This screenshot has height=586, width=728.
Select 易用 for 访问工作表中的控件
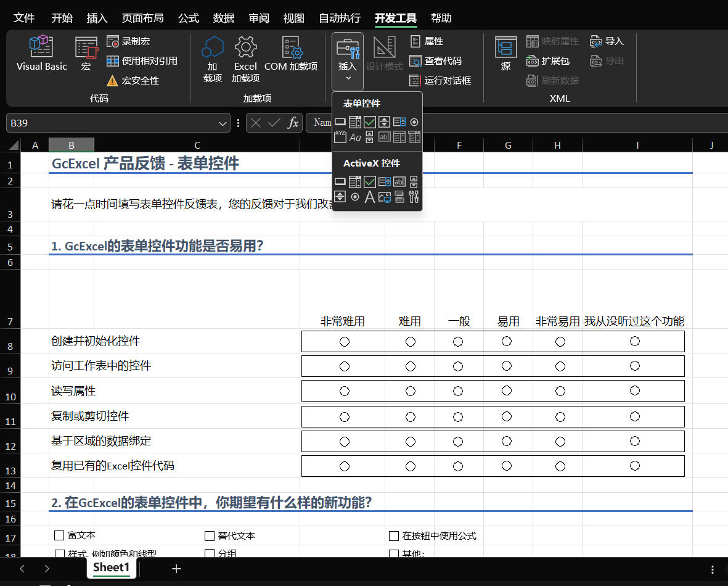click(507, 366)
